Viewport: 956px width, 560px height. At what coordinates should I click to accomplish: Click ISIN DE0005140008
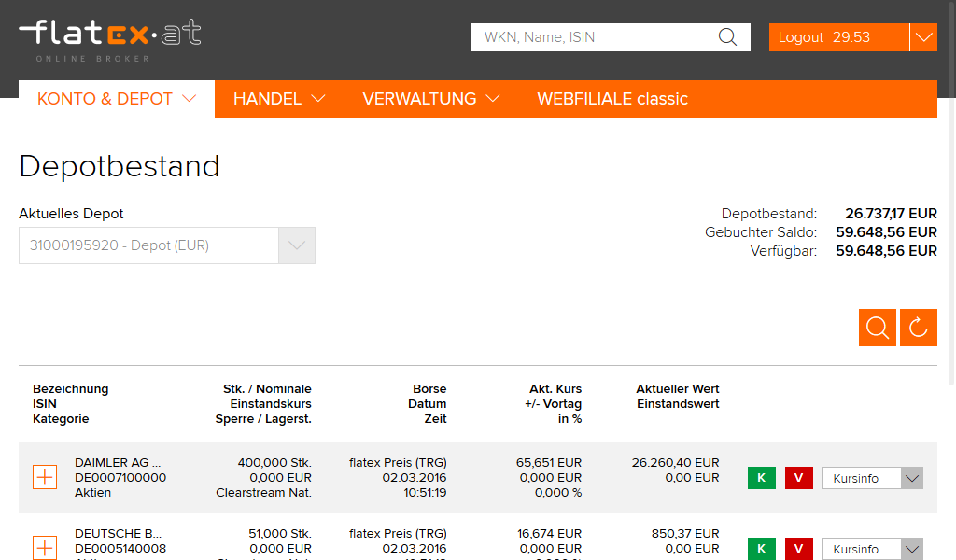[x=120, y=549]
